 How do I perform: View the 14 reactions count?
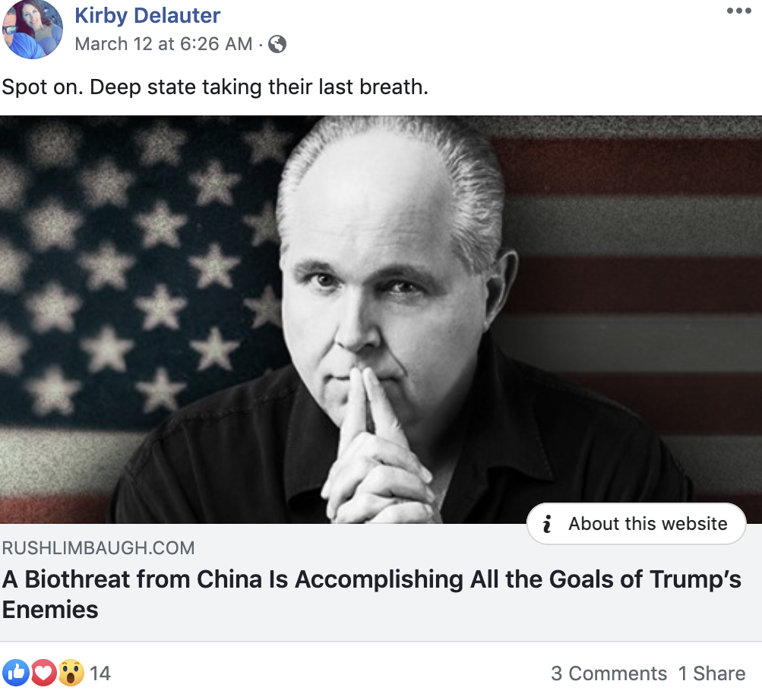point(100,673)
